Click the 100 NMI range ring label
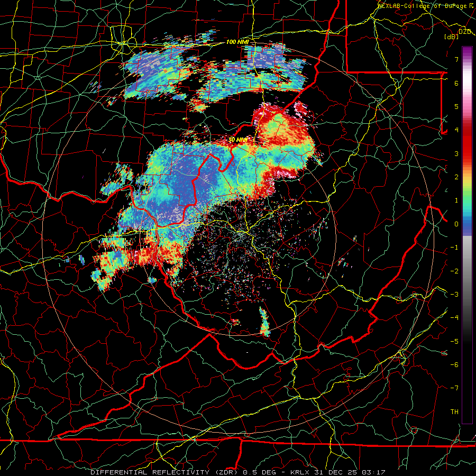476x476 pixels. 237,42
